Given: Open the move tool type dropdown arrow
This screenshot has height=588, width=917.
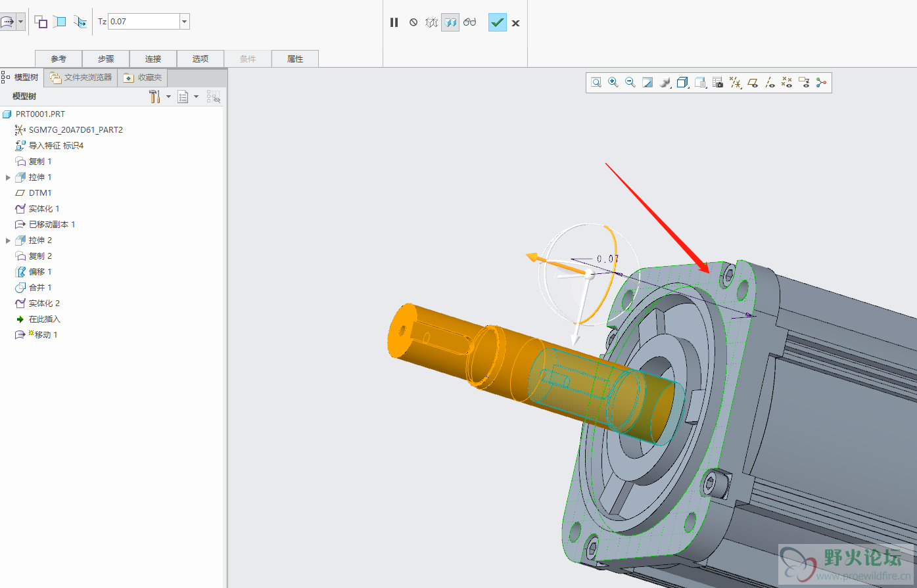Looking at the screenshot, I should (21, 22).
